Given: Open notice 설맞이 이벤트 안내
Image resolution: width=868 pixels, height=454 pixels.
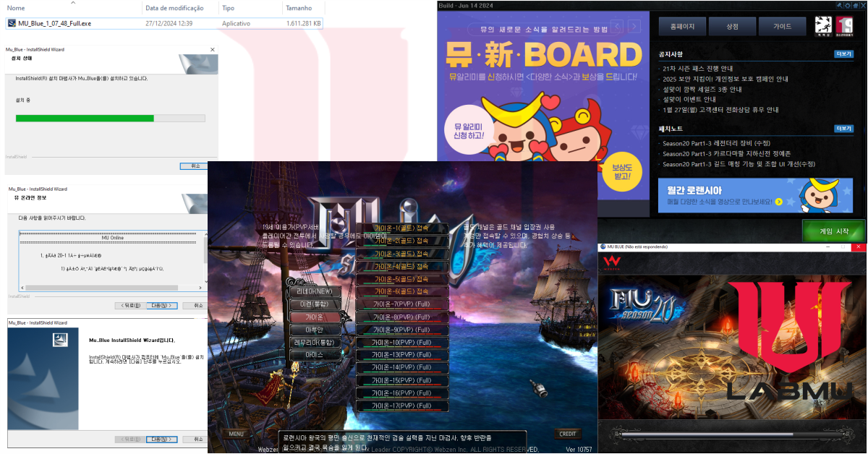Looking at the screenshot, I should click(x=691, y=100).
